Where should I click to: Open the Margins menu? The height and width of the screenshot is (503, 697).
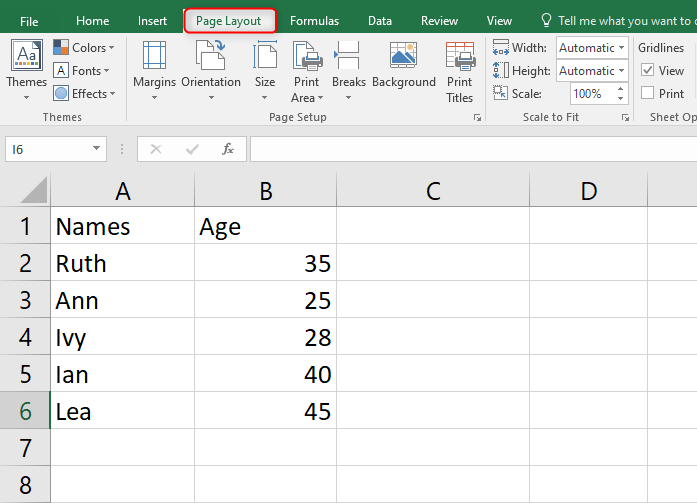154,70
